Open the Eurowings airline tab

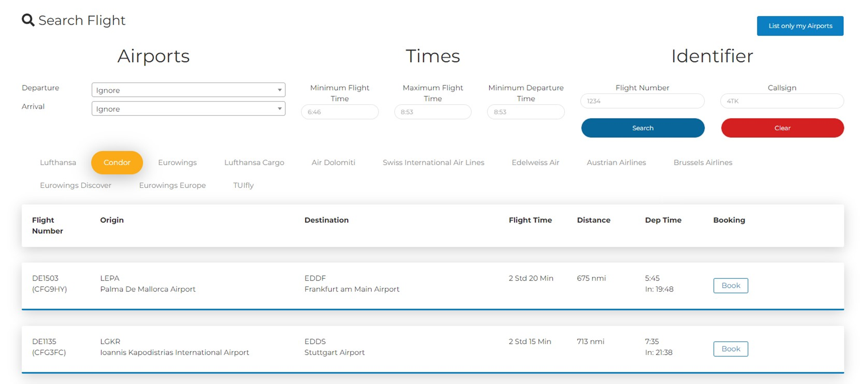pos(177,163)
